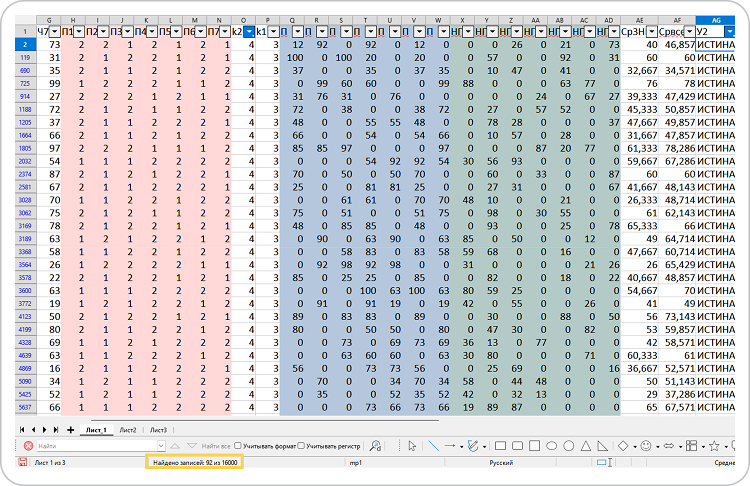Select the Block Arrow shape tool
The width and height of the screenshot is (750, 486).
point(669,446)
